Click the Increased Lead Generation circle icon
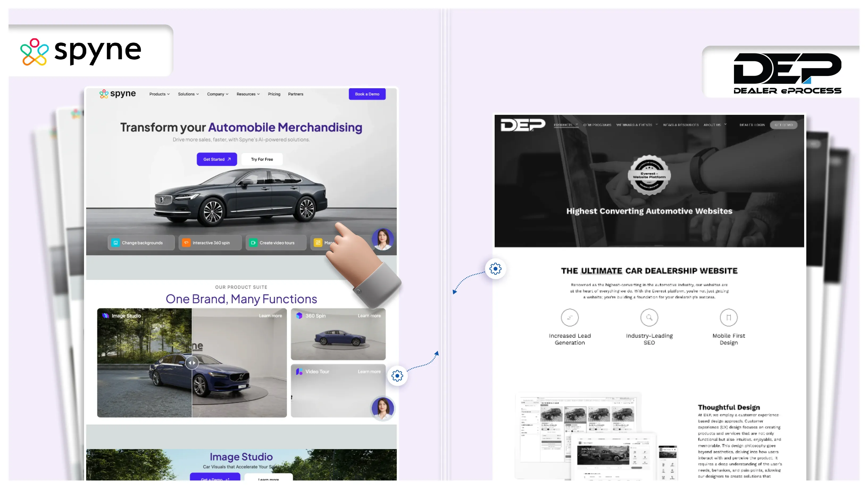Viewport: 868px width, 489px height. pyautogui.click(x=569, y=317)
